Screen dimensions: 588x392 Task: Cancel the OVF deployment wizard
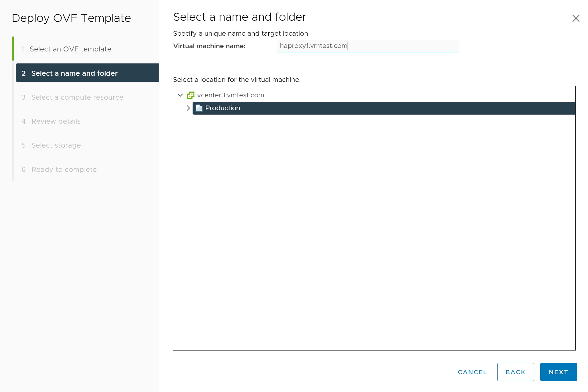pyautogui.click(x=472, y=372)
